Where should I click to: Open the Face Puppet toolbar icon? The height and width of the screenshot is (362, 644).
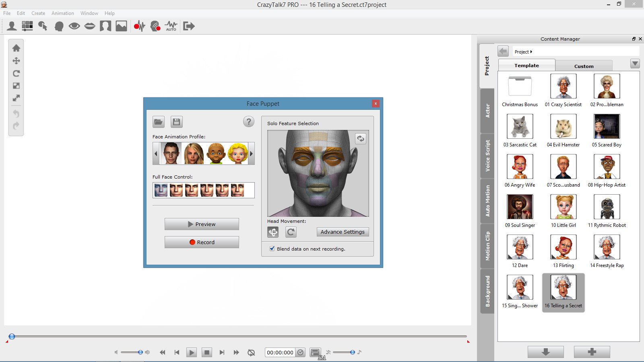click(155, 26)
